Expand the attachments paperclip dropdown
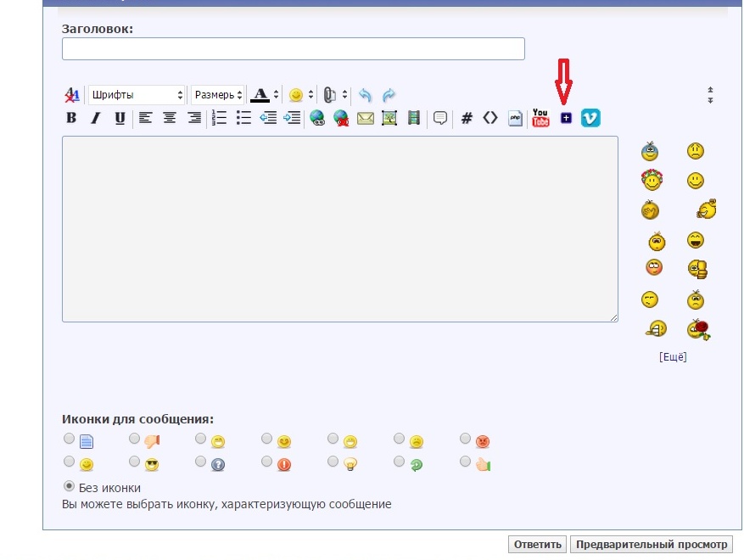The width and height of the screenshot is (744, 560). (x=333, y=95)
